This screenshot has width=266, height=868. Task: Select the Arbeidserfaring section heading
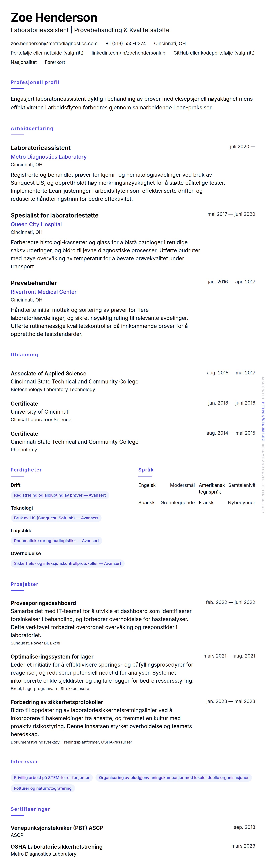click(32, 128)
